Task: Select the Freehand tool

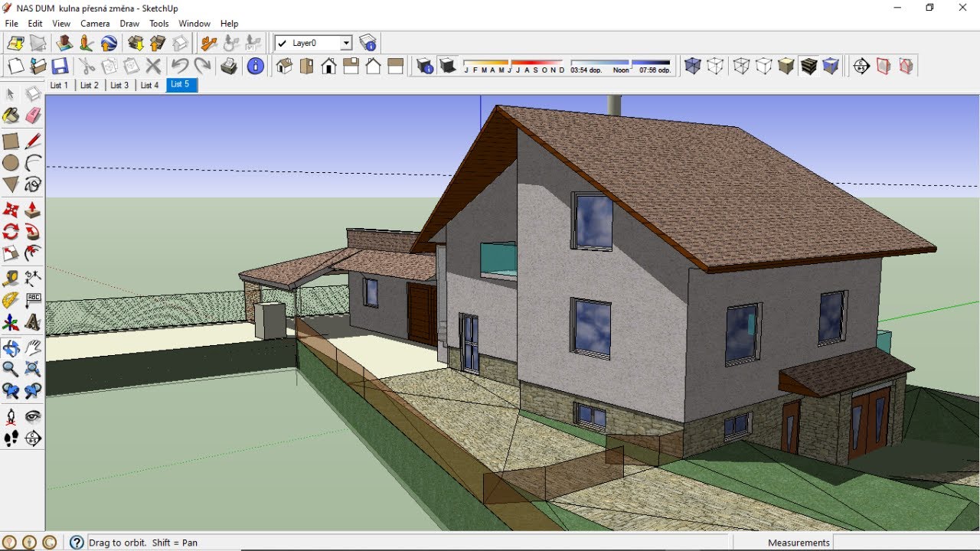Action: coord(33,184)
